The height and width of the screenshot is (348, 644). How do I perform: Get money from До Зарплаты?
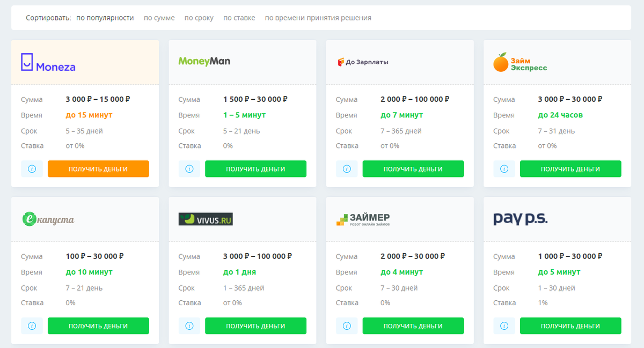click(x=413, y=169)
